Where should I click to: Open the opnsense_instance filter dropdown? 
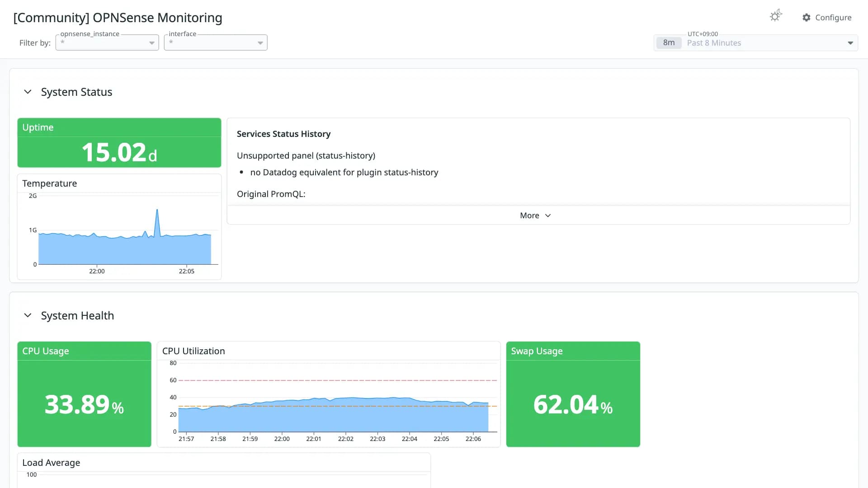tap(107, 42)
